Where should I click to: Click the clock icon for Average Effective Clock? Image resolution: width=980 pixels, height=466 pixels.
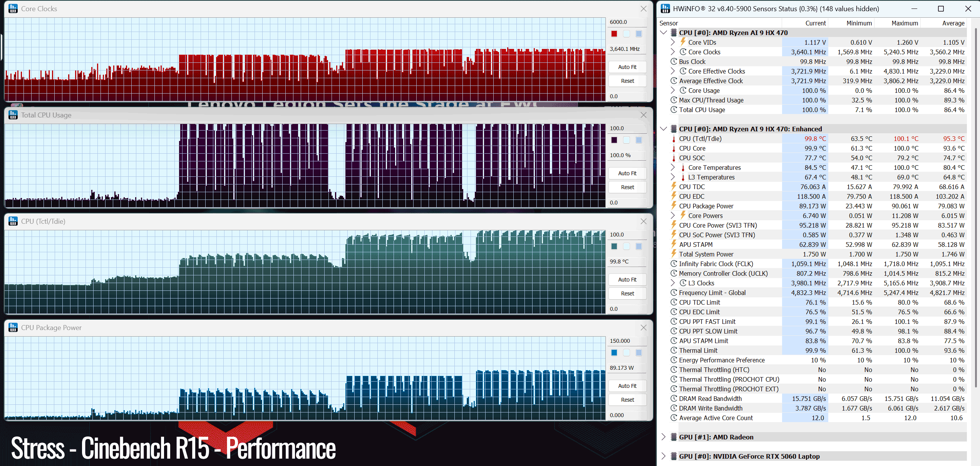[x=674, y=81]
